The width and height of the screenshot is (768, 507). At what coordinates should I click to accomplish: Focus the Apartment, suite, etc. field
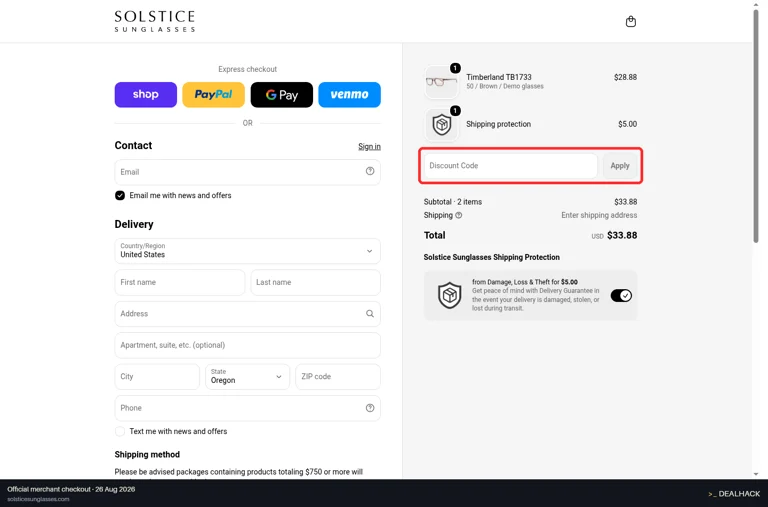tap(247, 345)
